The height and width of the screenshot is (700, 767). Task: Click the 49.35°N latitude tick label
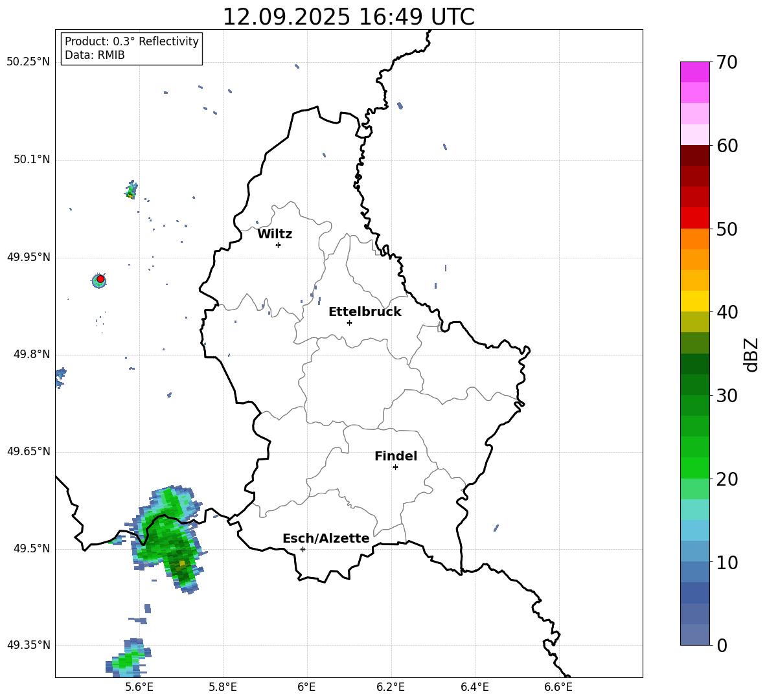[29, 645]
